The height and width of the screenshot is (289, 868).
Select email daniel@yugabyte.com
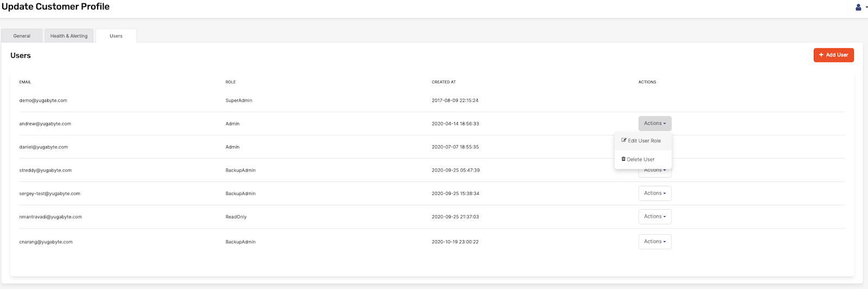pyautogui.click(x=43, y=147)
